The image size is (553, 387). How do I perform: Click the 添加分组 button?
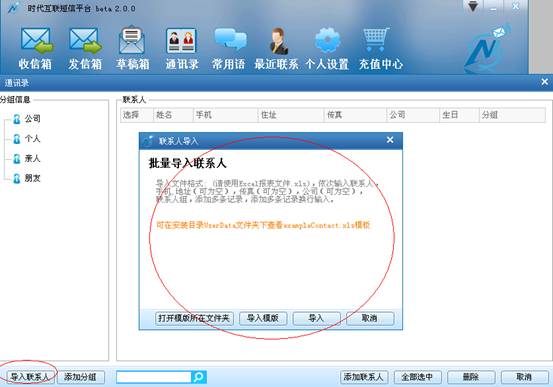click(x=81, y=377)
